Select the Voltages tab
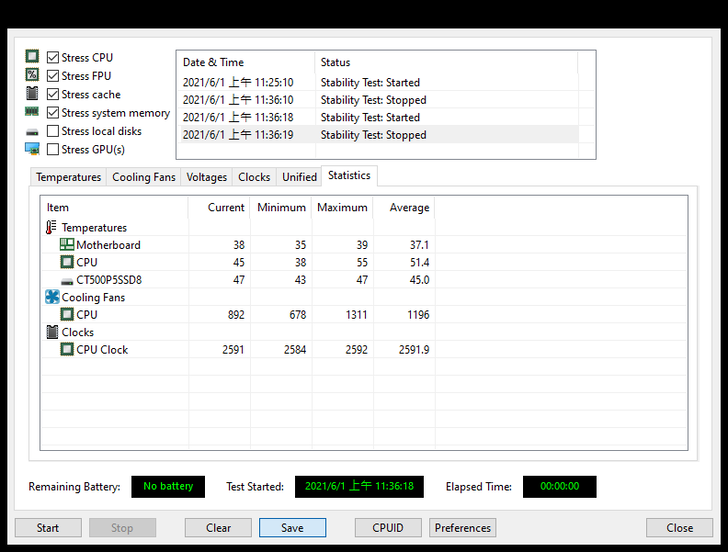This screenshot has height=552, width=728. (207, 177)
